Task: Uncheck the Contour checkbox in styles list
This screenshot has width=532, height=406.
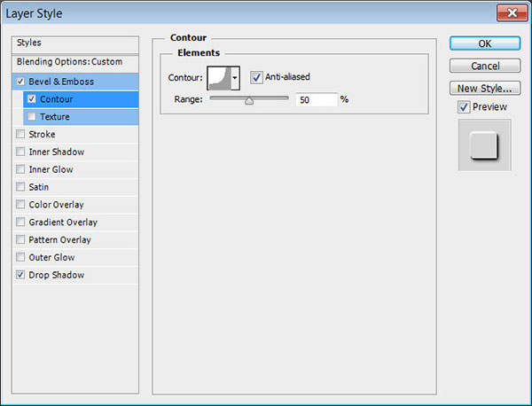Action: (32, 99)
